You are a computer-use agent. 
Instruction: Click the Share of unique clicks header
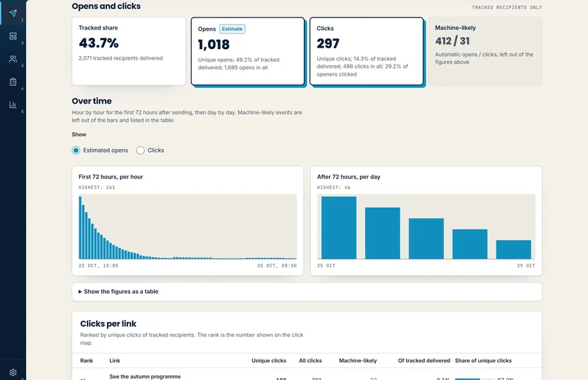click(483, 360)
